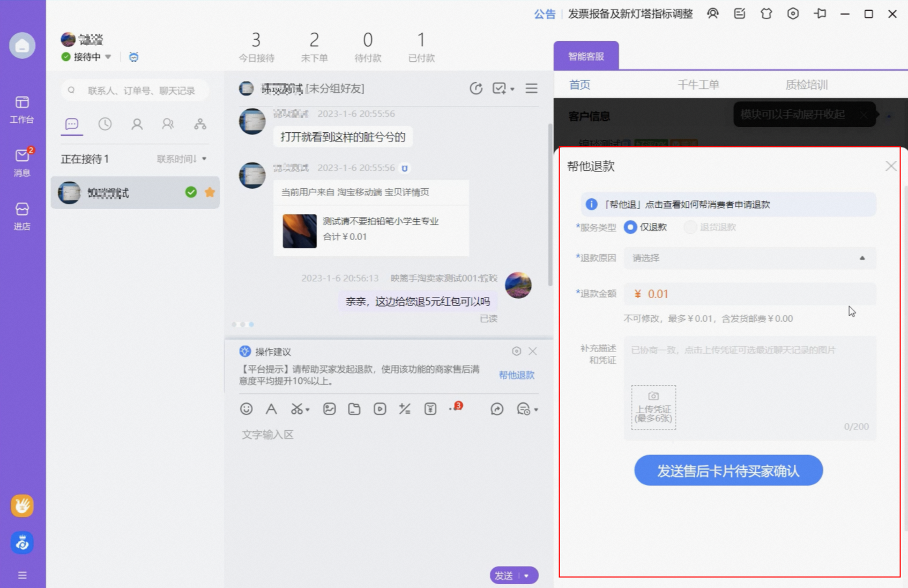Toggle the star favorite on the active contact
The height and width of the screenshot is (588, 908).
[x=210, y=192]
